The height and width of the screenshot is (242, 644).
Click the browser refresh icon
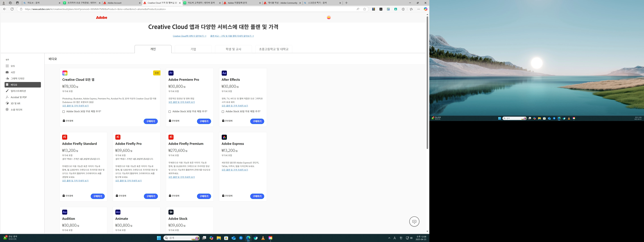pyautogui.click(x=12, y=9)
